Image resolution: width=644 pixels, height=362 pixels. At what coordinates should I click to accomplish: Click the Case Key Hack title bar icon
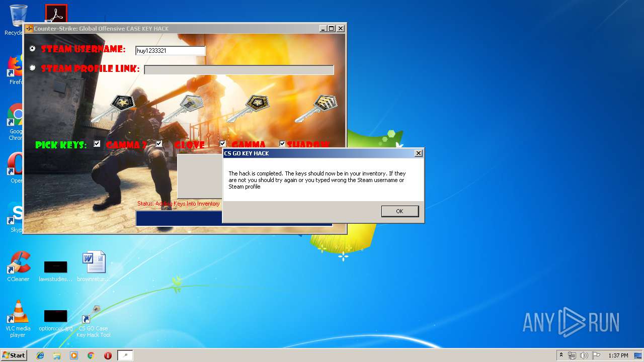29,29
